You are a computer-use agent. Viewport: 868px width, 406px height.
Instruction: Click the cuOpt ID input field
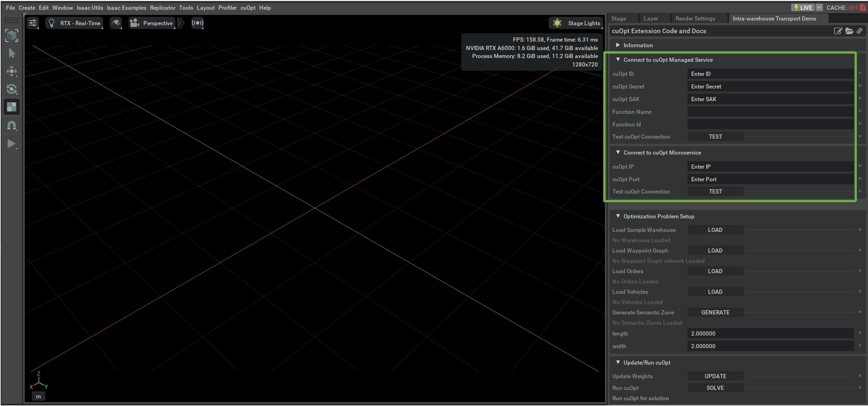[x=770, y=74]
